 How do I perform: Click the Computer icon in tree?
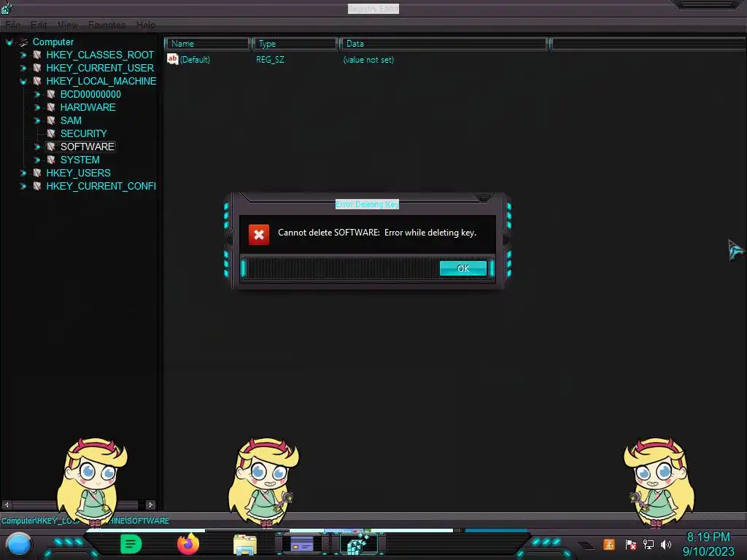point(23,42)
